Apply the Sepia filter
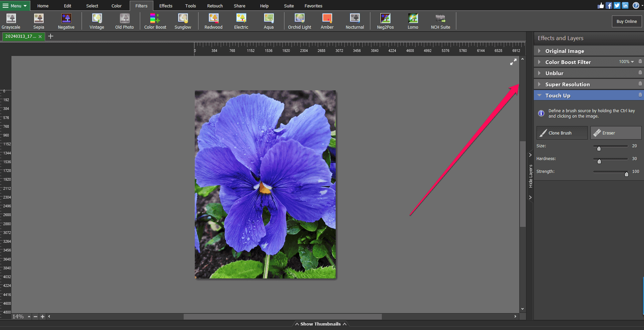Screen dimensions: 644x330 38,21
